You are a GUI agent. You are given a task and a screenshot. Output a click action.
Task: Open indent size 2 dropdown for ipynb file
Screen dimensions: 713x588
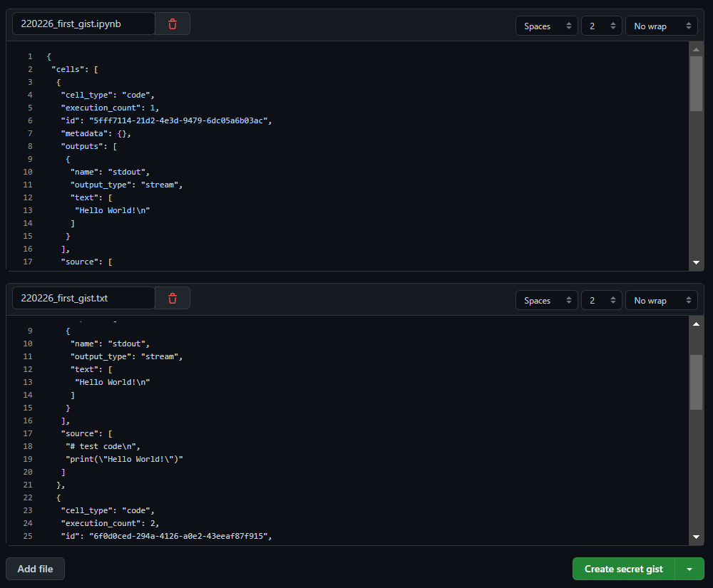602,26
